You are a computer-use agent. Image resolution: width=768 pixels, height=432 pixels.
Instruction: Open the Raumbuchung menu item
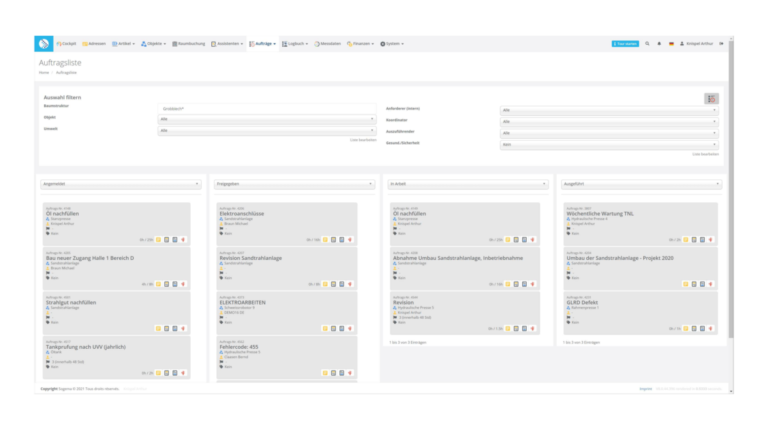point(189,44)
